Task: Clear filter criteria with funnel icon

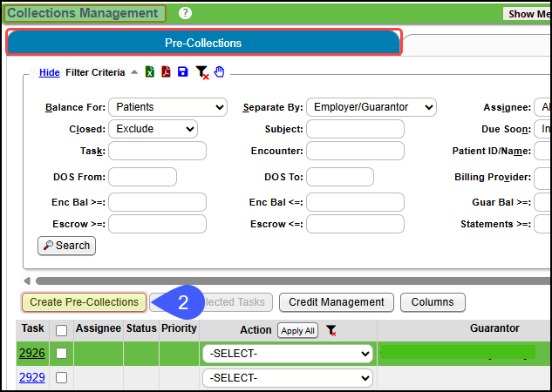Action: coord(201,73)
